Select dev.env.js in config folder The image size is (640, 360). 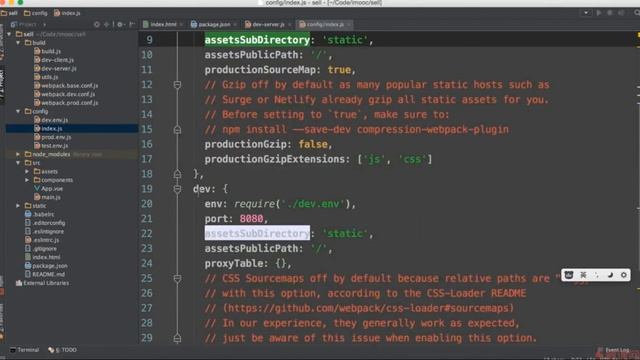click(51, 120)
